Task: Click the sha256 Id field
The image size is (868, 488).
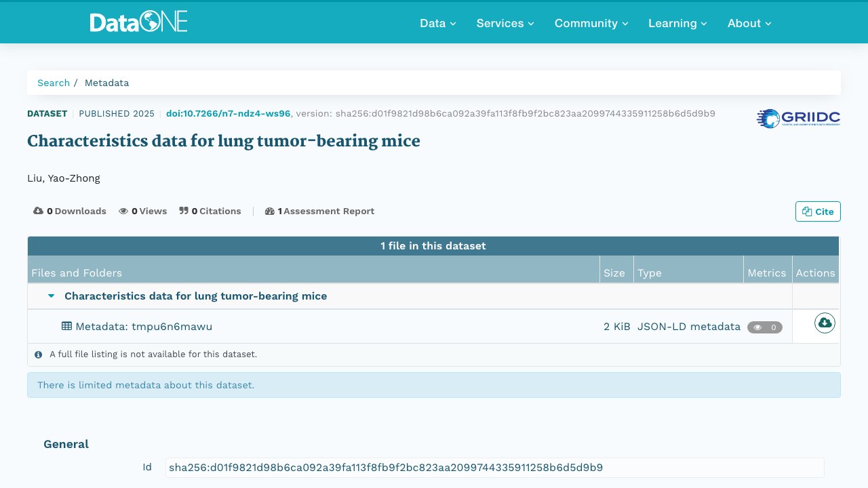Action: (x=494, y=468)
